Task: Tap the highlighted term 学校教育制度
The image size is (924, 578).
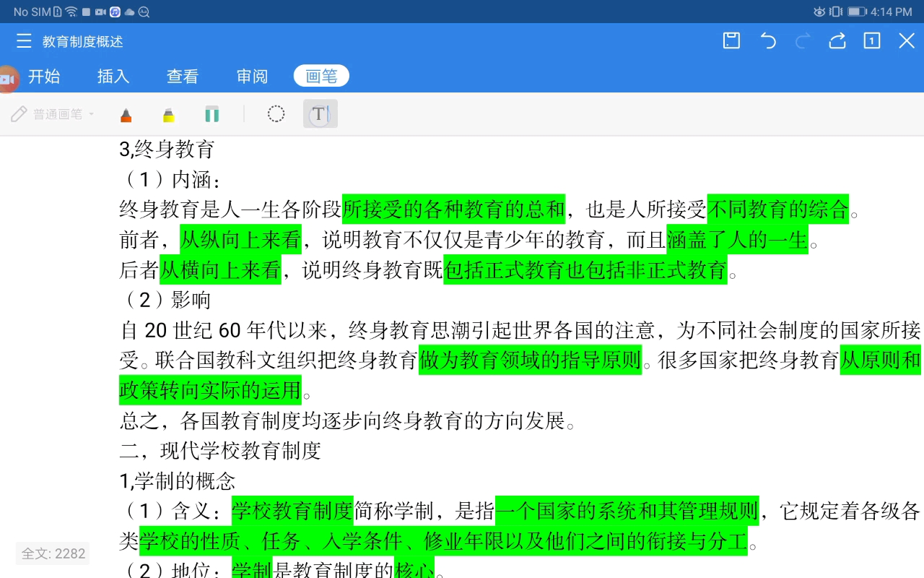Action: [292, 512]
